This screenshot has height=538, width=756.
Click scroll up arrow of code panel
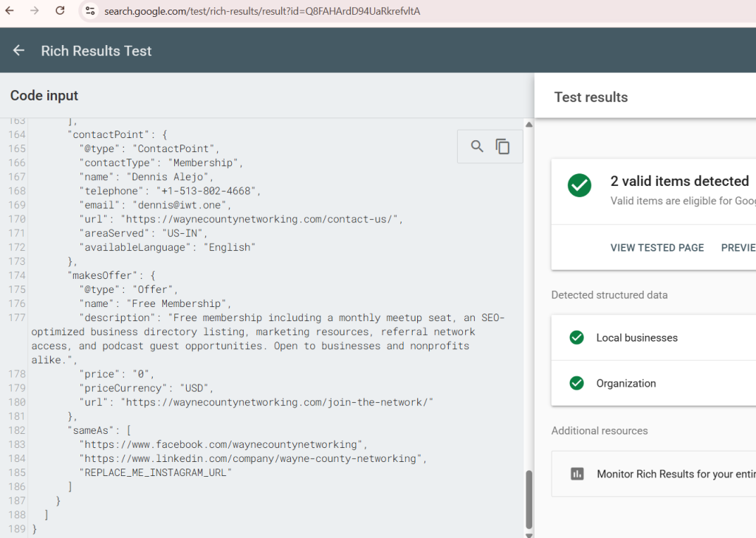529,125
